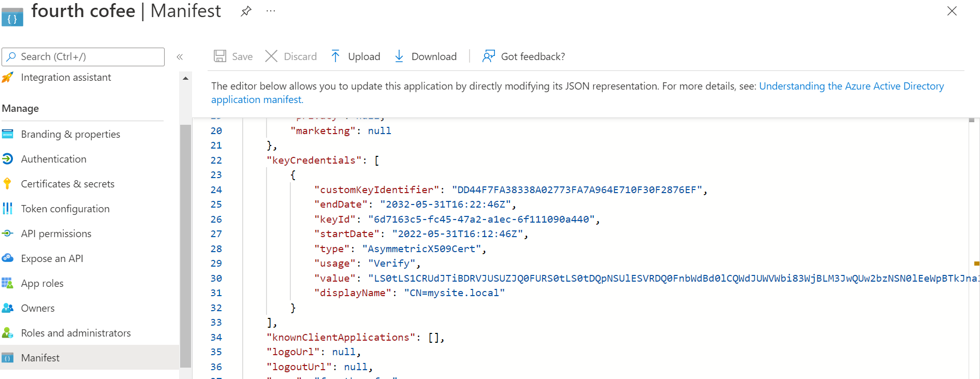Click the Save toolbar button
Screen dimensions: 980x379
coord(233,56)
